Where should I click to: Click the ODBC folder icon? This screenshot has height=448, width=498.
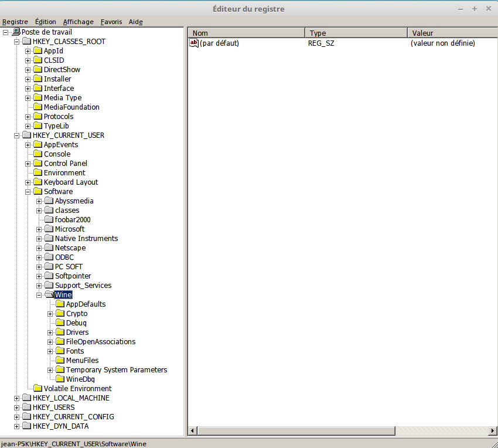tap(49, 257)
